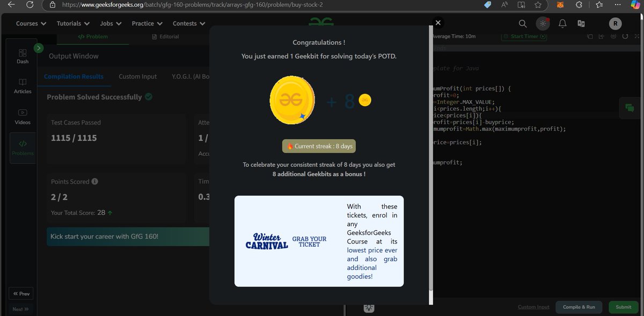
Task: Switch to the Custom Input tab
Action: [137, 76]
